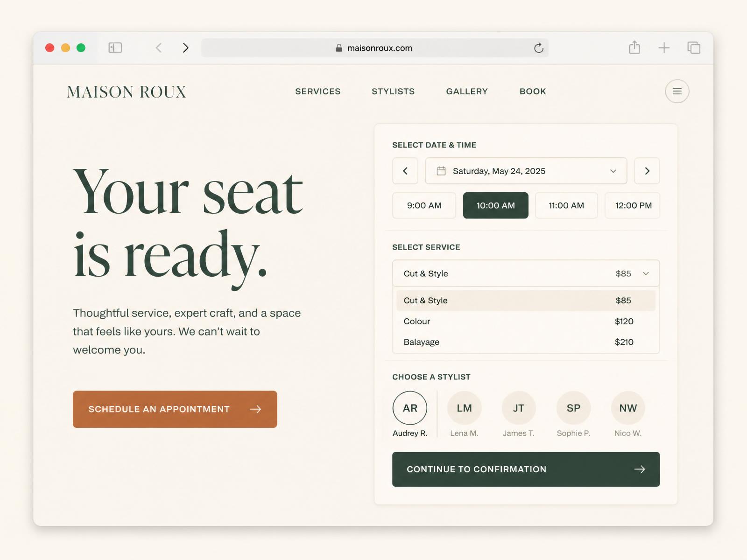Choose Cut & Style $85 option in list
Screen dimensions: 747x560
526,301
